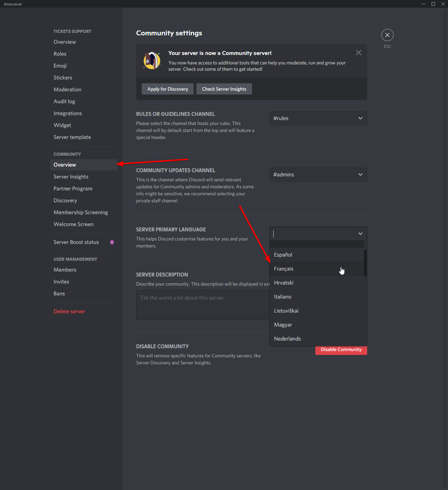Click the Community server mascot image
The image size is (448, 490).
pyautogui.click(x=152, y=61)
